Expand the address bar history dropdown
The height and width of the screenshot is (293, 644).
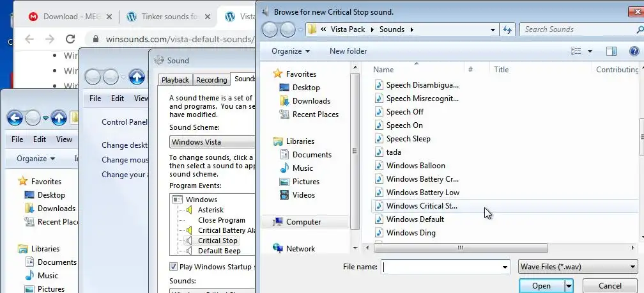click(493, 29)
